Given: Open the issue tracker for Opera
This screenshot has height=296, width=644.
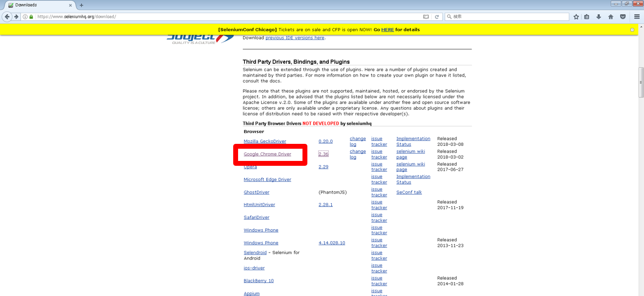Looking at the screenshot, I should pyautogui.click(x=379, y=167).
